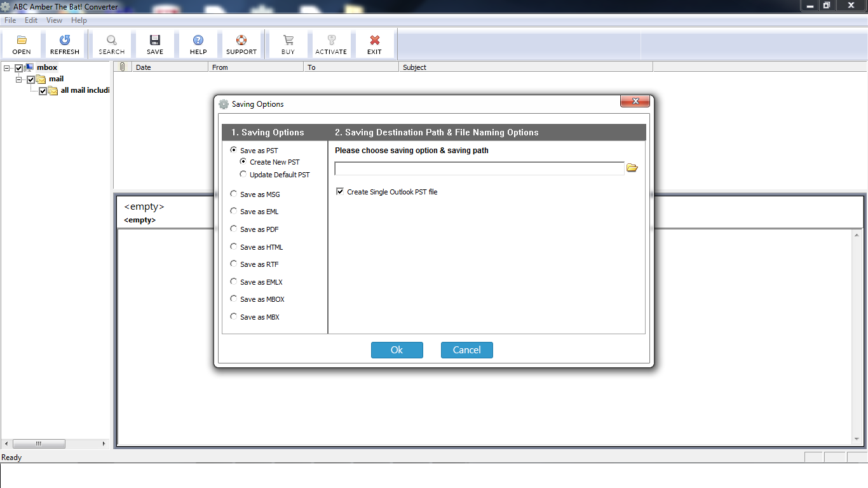Toggle the all mail folder checkbox
Viewport: 868px width, 488px height.
tap(43, 91)
